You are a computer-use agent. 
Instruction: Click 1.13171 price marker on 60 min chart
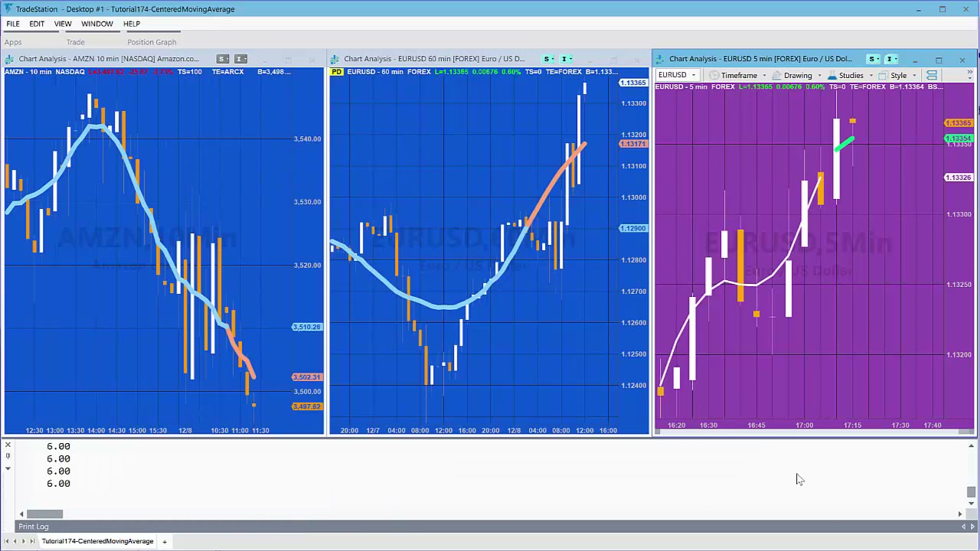(633, 144)
